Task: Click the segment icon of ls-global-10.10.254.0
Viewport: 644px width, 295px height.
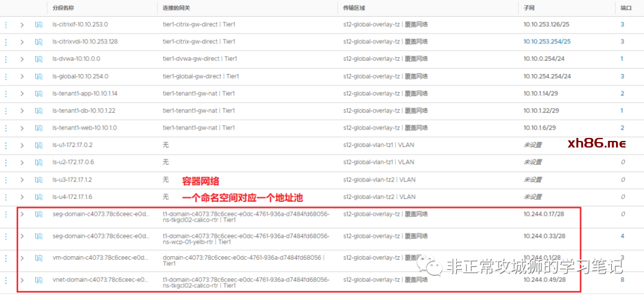Action: [38, 76]
